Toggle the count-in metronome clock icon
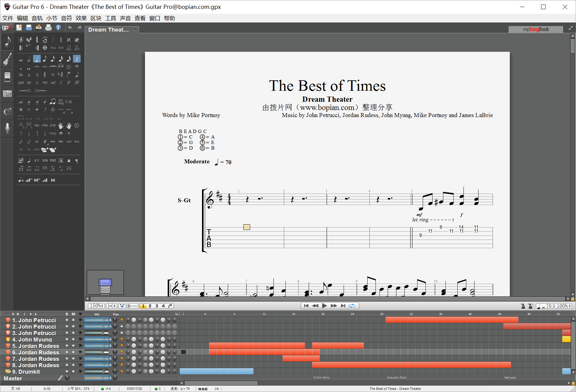The image size is (576, 392). tap(531, 306)
